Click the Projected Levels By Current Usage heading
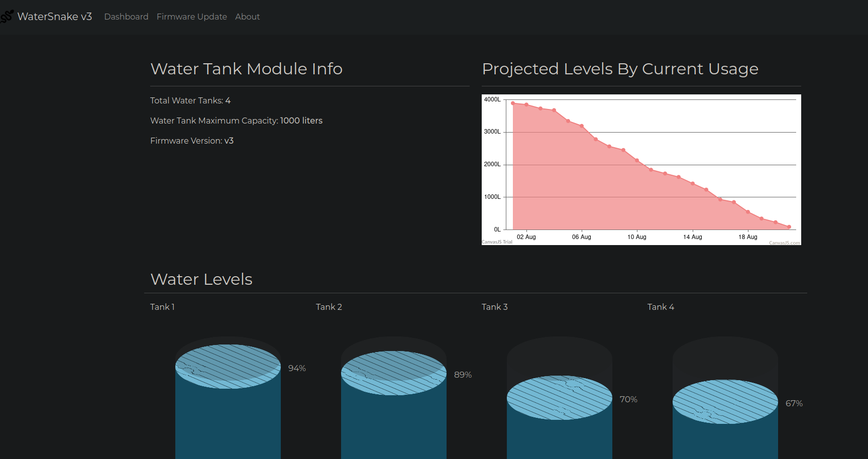Image resolution: width=868 pixels, height=459 pixels. tap(620, 69)
